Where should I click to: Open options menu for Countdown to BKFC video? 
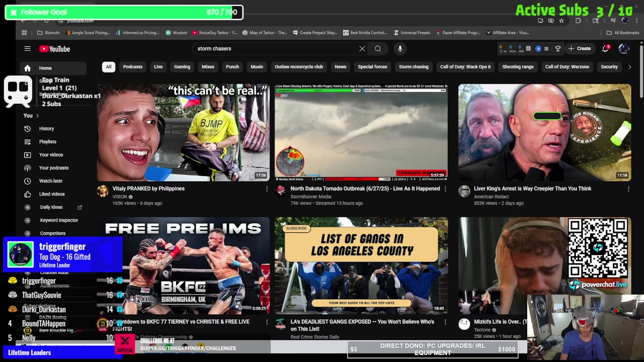267,322
